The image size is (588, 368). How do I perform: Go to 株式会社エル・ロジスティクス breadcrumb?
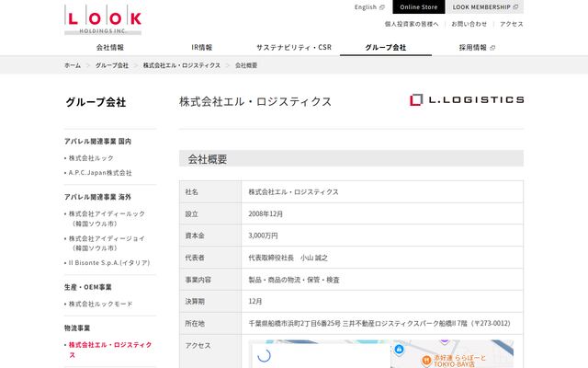click(x=182, y=65)
